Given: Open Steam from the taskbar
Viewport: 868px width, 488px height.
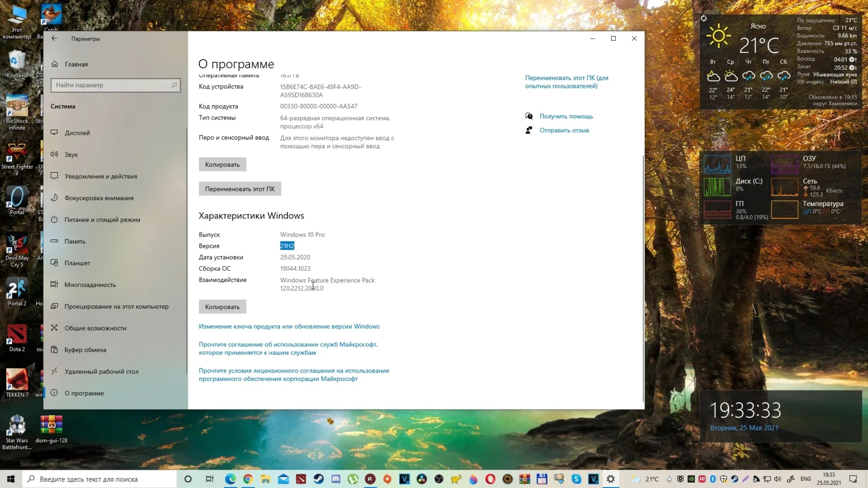Looking at the screenshot, I should click(x=318, y=479).
